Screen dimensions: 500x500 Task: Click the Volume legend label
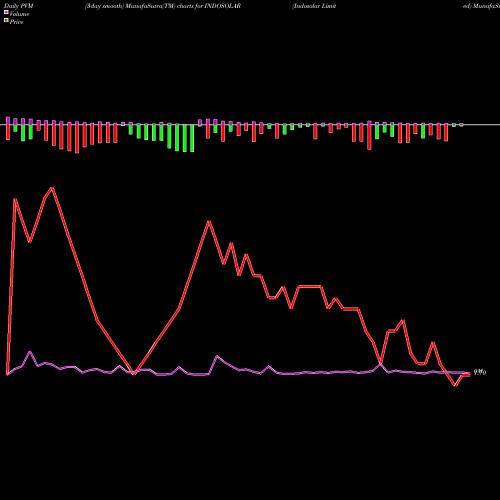tap(19, 14)
